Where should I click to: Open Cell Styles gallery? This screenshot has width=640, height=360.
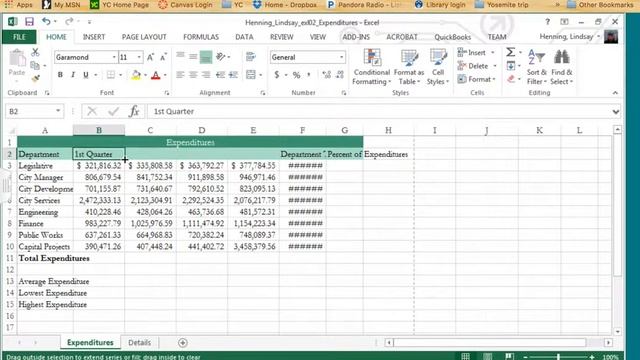(438, 67)
